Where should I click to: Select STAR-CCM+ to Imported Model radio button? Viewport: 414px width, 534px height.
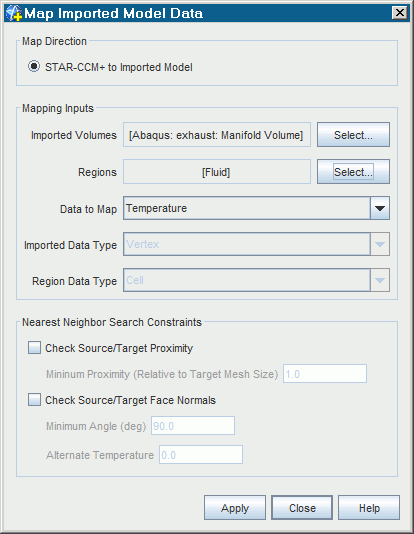[34, 66]
